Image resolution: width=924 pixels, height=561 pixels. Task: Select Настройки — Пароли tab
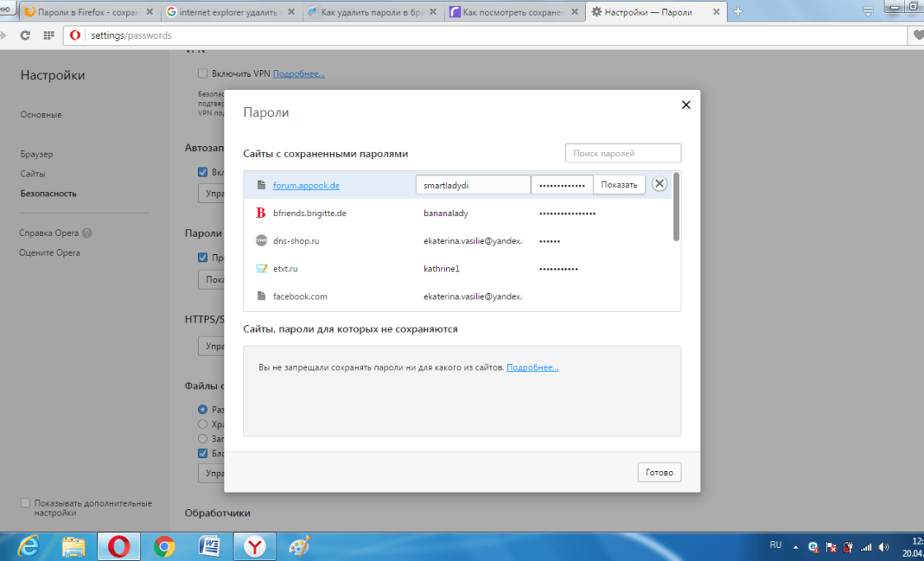656,12
